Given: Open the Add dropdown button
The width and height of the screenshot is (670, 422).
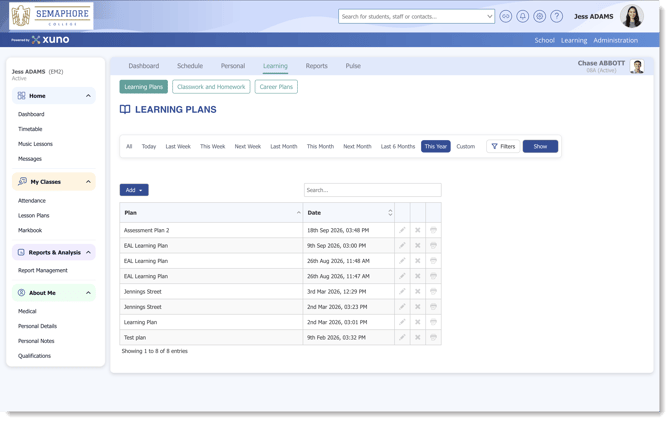Looking at the screenshot, I should click(x=134, y=190).
